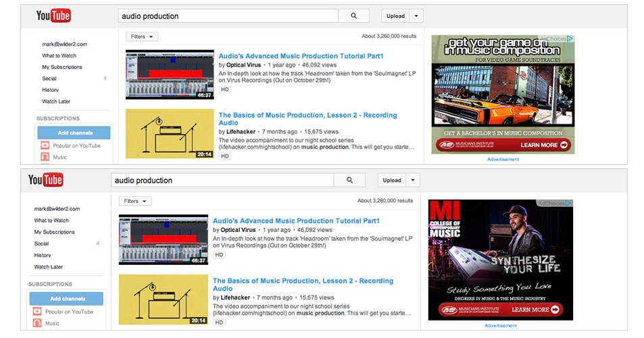Open the Music channel icon in top screenshot
644x338 pixels.
point(45,157)
